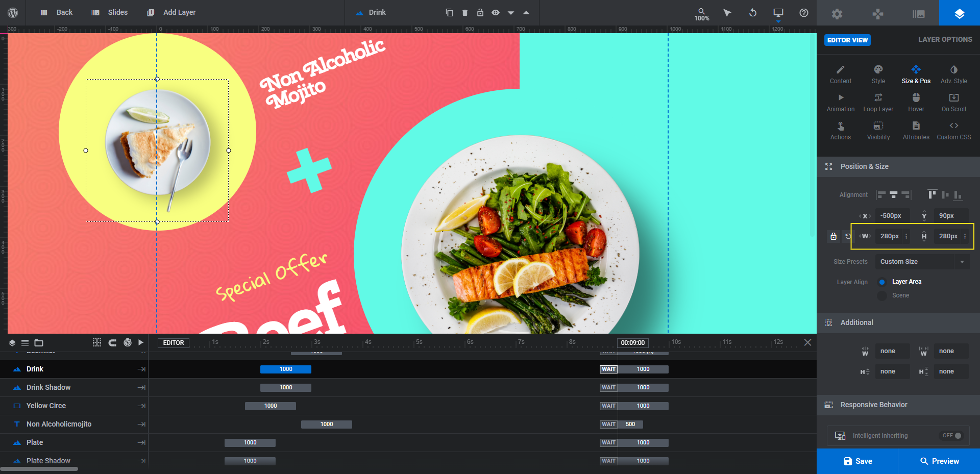Open the Style layer options
Screen dimensions: 980x474
tap(878, 74)
